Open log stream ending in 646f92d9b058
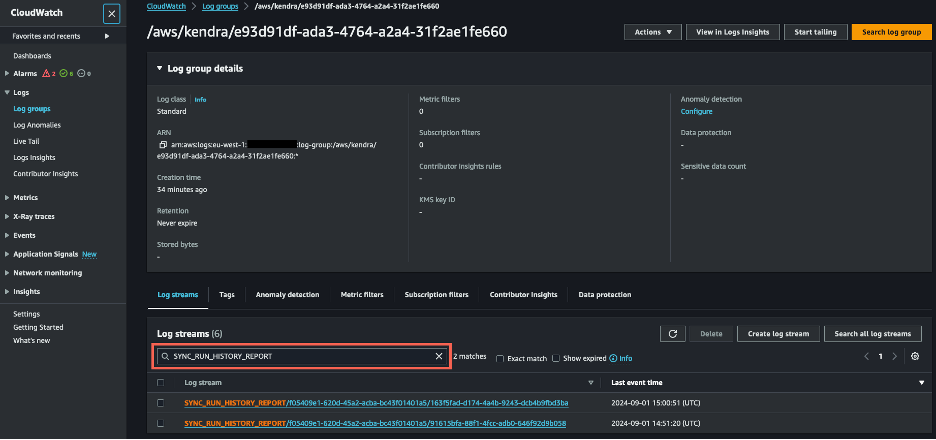The height and width of the screenshot is (440, 936). (x=375, y=423)
